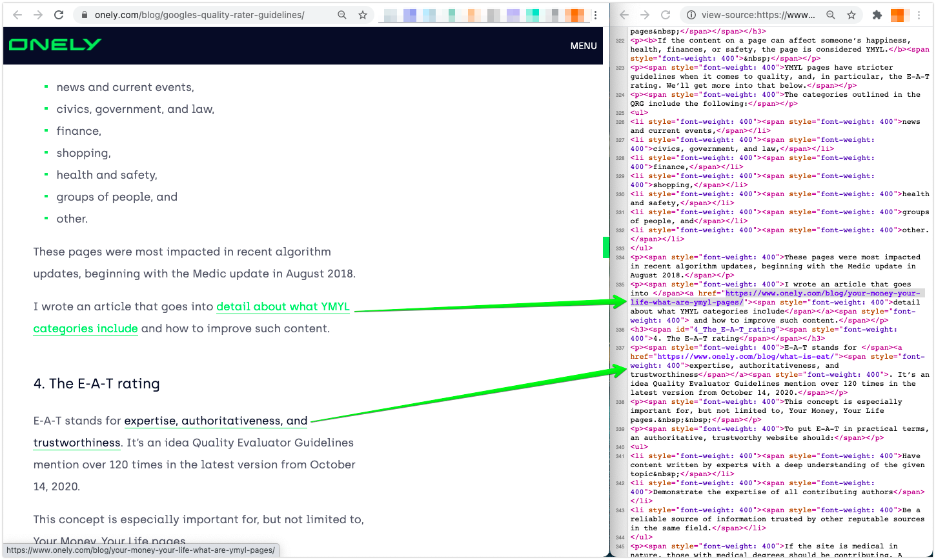Click the green scroll indicator on page edge
936x560 pixels.
[605, 247]
